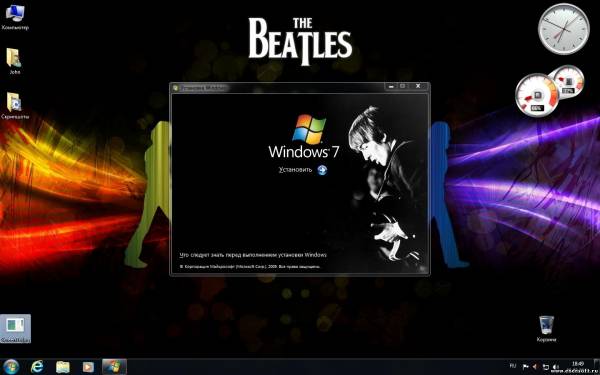
Task: Open the Скриншоты folder icon
Action: coord(15,106)
